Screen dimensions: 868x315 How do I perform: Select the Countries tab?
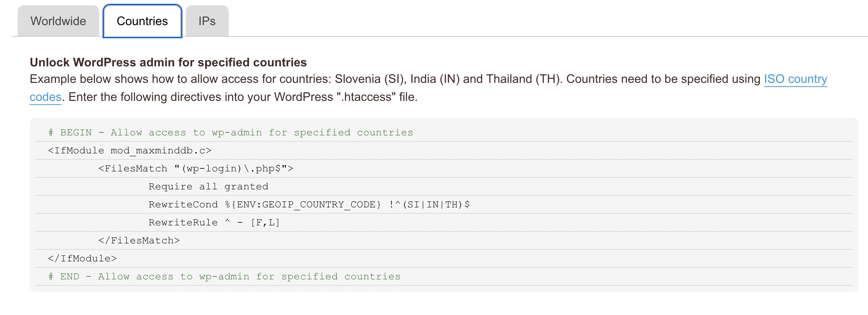(142, 21)
